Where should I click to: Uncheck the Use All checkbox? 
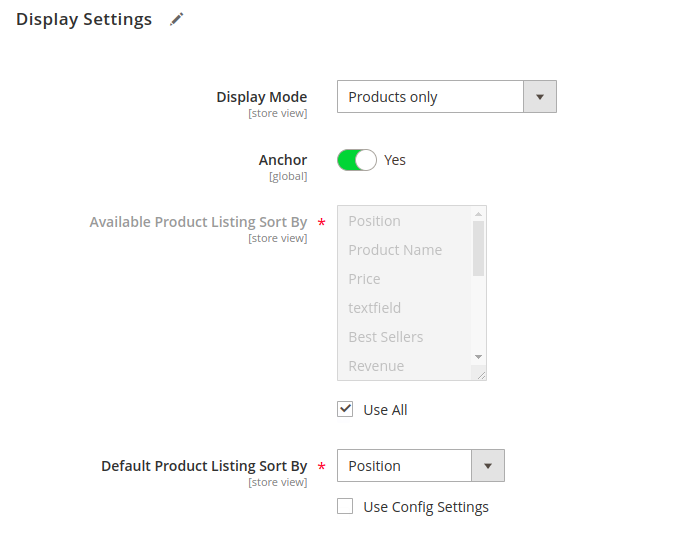(345, 409)
